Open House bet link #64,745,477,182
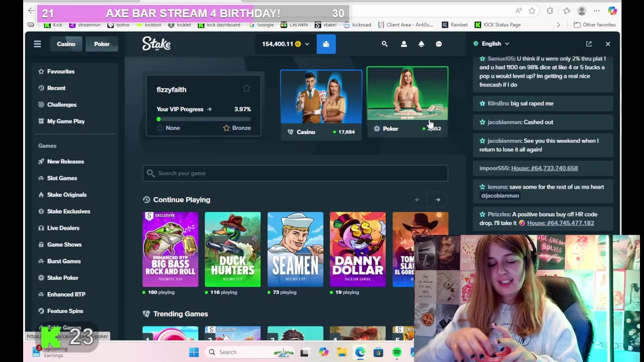 click(x=560, y=223)
